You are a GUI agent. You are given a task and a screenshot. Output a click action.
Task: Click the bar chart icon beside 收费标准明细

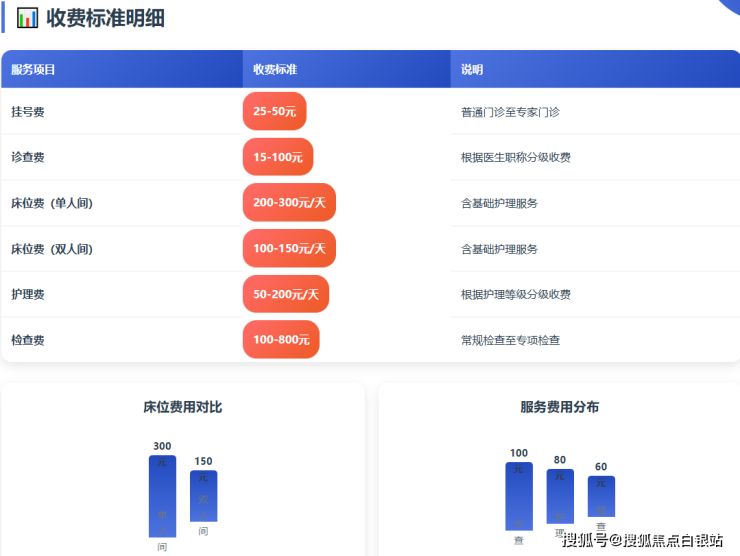click(28, 18)
